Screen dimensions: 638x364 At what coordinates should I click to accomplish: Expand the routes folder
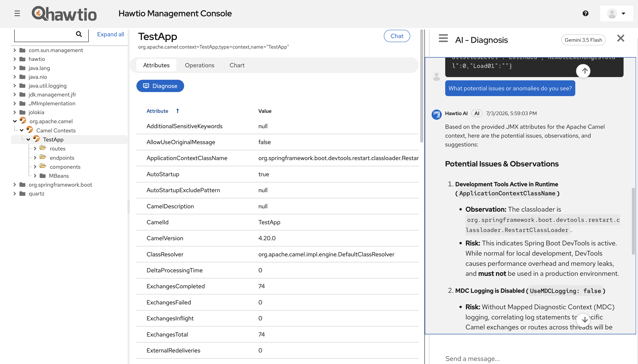35,149
